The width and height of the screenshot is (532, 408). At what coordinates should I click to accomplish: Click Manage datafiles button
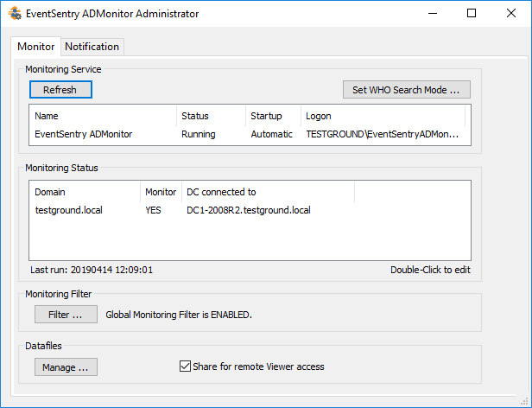point(66,367)
